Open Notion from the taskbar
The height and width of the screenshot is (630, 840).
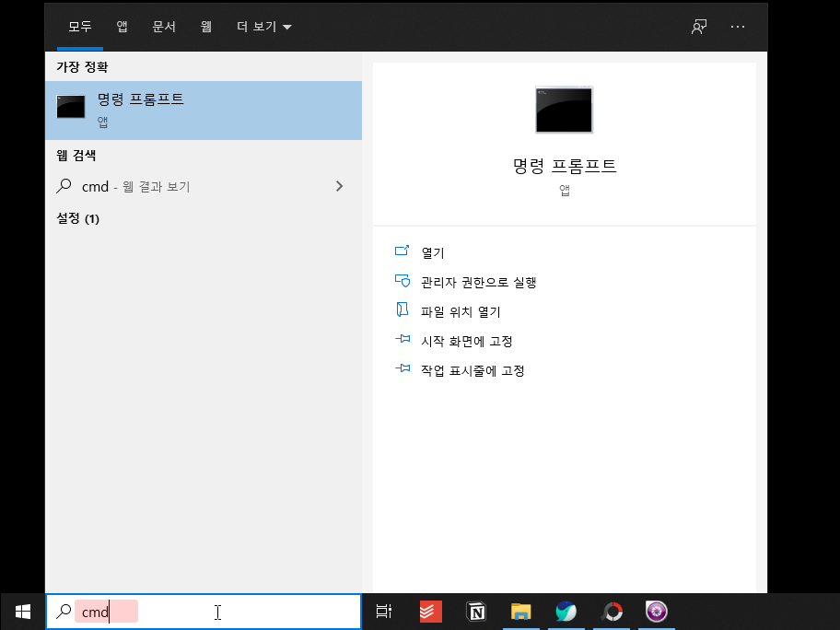[x=476, y=612]
